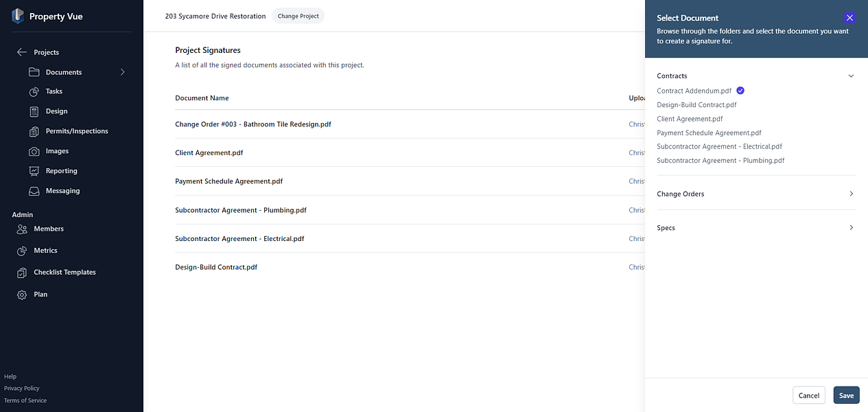
Task: Click the Property Vue logo icon
Action: click(18, 16)
